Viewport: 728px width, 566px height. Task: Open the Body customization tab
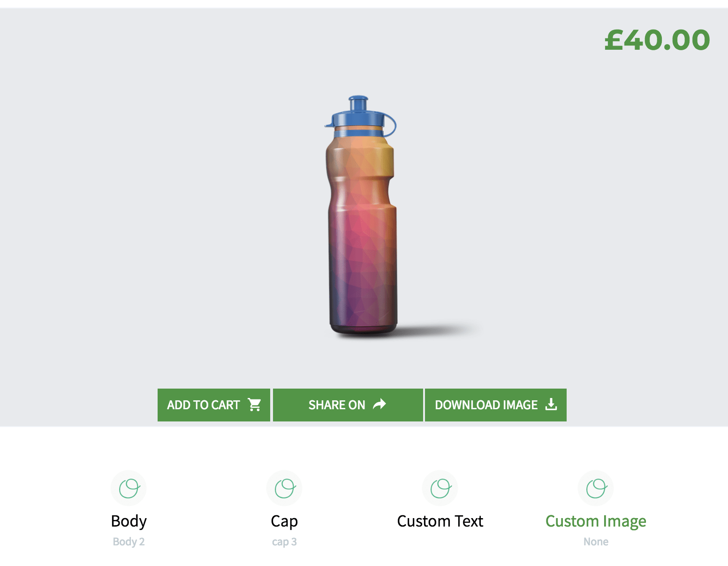click(x=129, y=521)
